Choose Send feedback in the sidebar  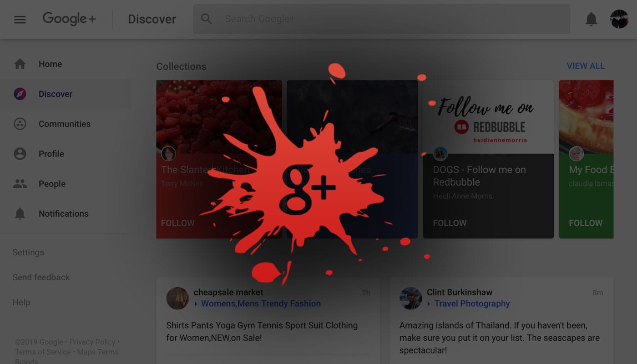41,278
